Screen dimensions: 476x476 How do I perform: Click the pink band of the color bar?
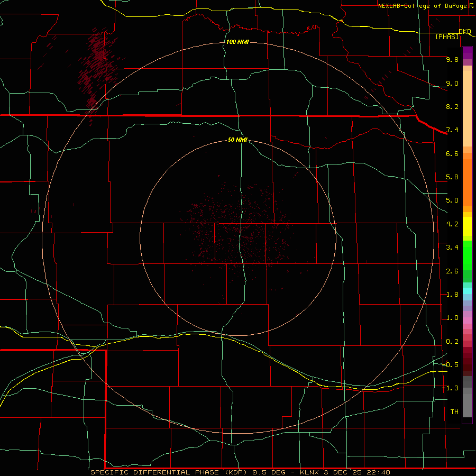pyautogui.click(x=467, y=321)
